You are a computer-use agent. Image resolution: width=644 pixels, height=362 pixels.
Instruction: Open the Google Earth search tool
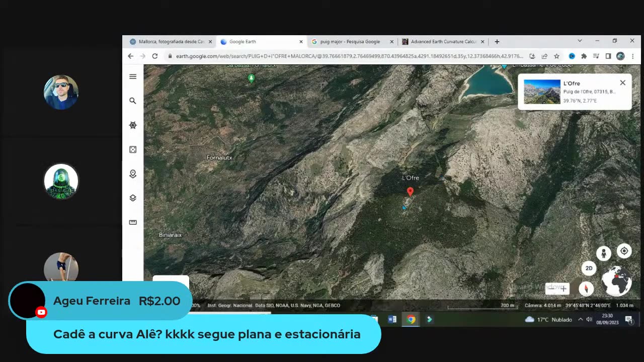[133, 101]
